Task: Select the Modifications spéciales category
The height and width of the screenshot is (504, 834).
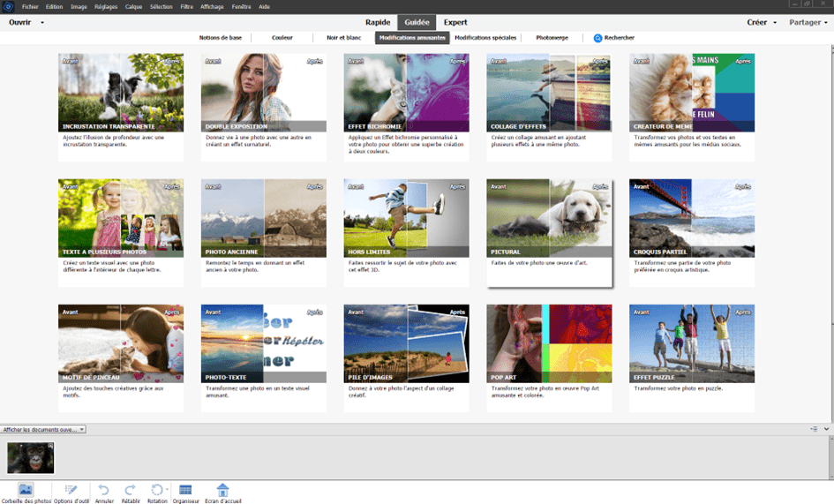Action: [x=485, y=38]
